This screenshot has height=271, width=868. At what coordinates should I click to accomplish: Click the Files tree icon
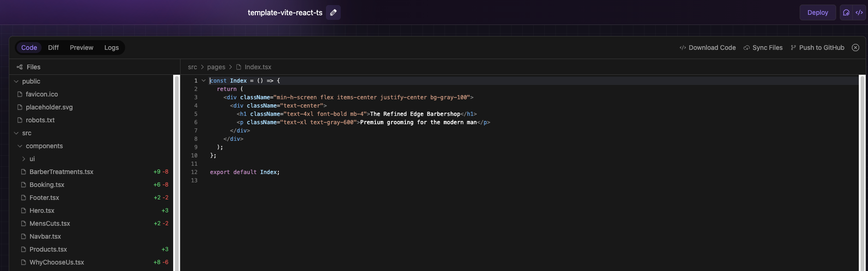coord(19,67)
